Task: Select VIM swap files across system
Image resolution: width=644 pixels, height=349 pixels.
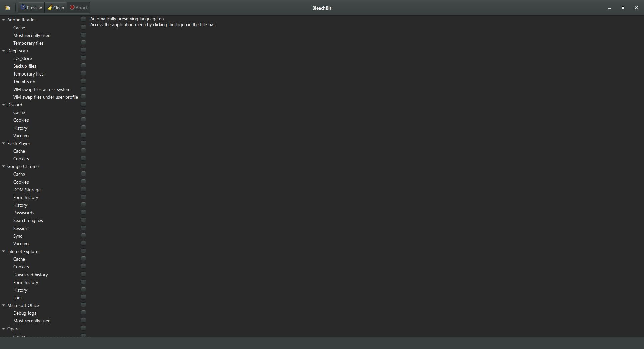Action: coord(42,89)
